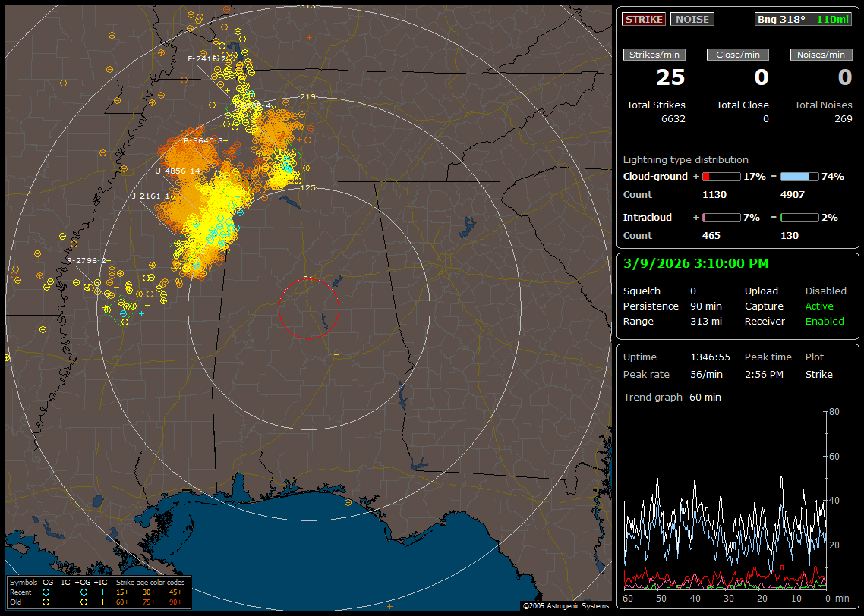Click the recent negative IC dash symbol
This screenshot has height=616, width=864.
click(65, 592)
